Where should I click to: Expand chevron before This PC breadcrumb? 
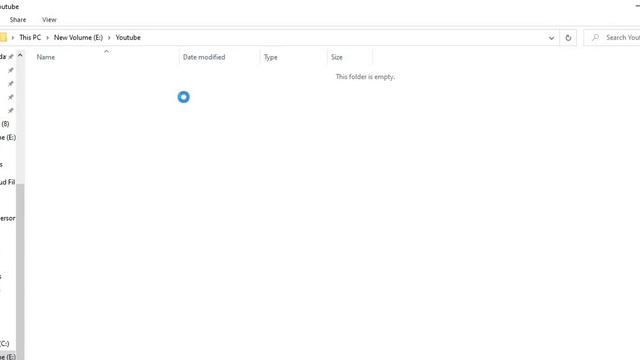point(13,38)
